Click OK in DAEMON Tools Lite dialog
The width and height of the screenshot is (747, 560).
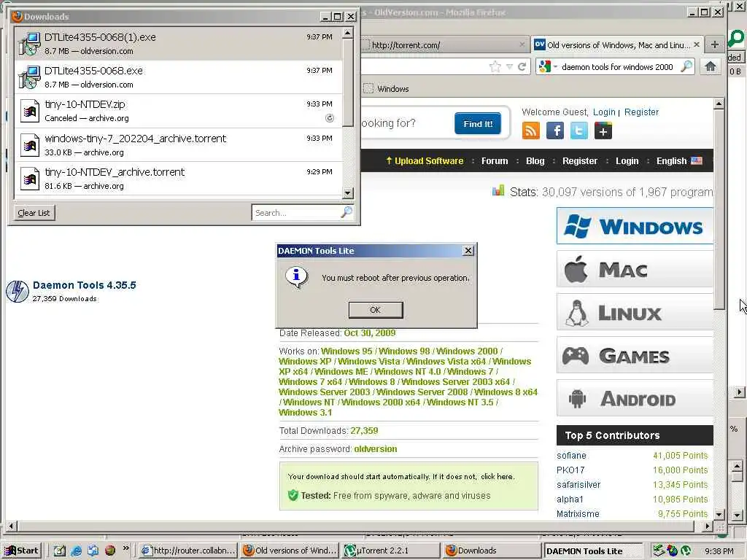pos(376,310)
